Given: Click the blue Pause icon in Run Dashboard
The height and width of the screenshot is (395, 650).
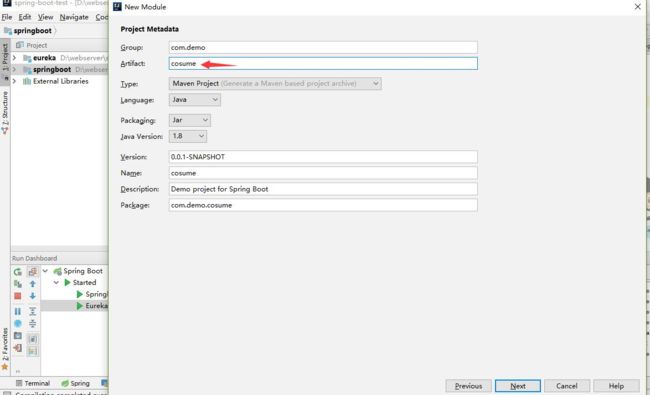Looking at the screenshot, I should (x=17, y=311).
